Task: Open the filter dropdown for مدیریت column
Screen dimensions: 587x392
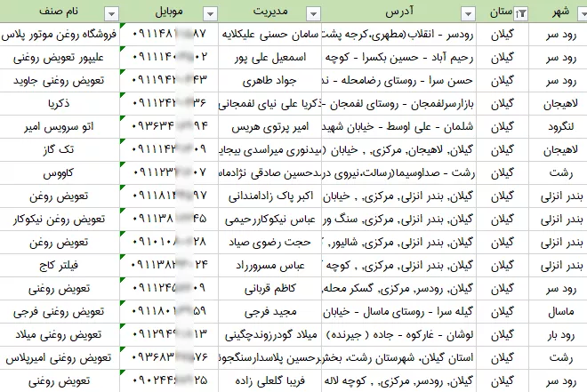Action: 313,14
